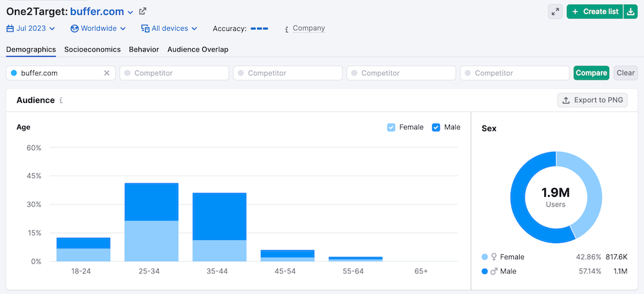Click the All devices icon
The image size is (644, 294).
pyautogui.click(x=146, y=28)
